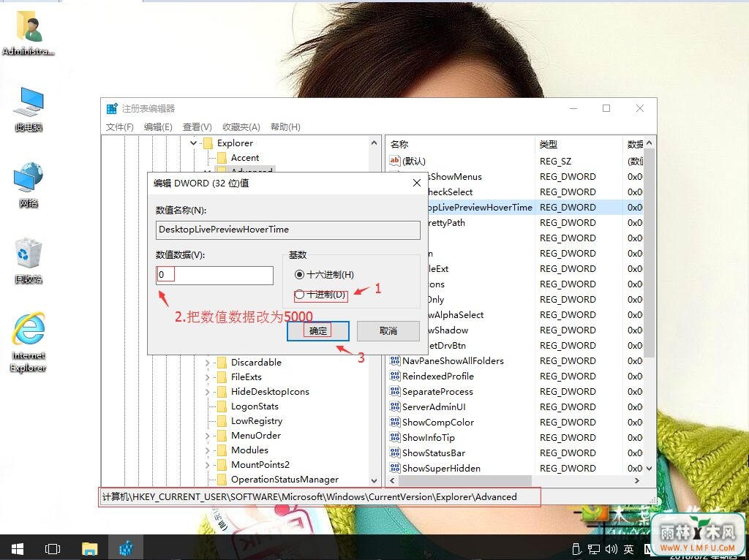Select the ShowInfoTip value name
This screenshot has width=749, height=560.
point(429,437)
